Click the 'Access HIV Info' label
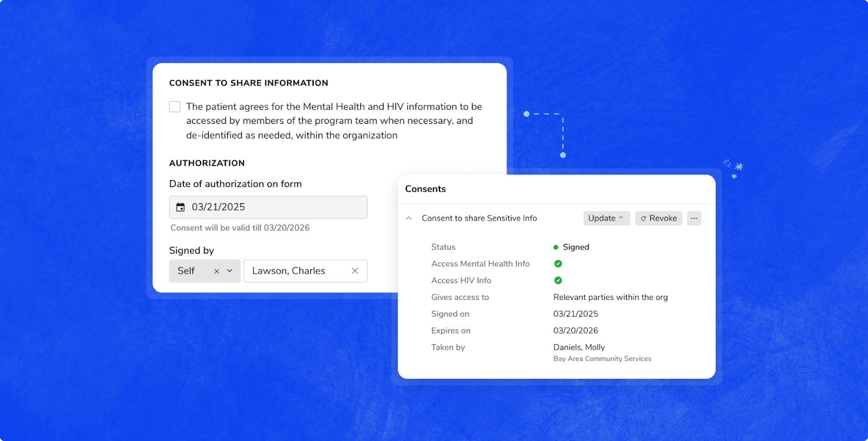This screenshot has width=868, height=441. click(461, 281)
